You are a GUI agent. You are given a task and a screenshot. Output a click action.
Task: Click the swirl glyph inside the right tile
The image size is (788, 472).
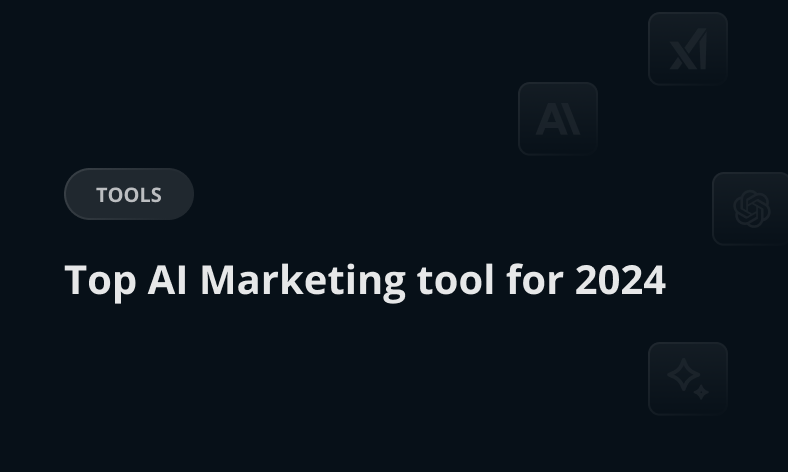pos(751,209)
